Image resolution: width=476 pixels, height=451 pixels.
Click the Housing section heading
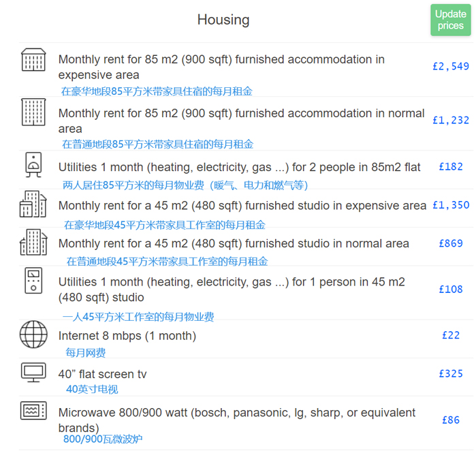[x=223, y=20]
